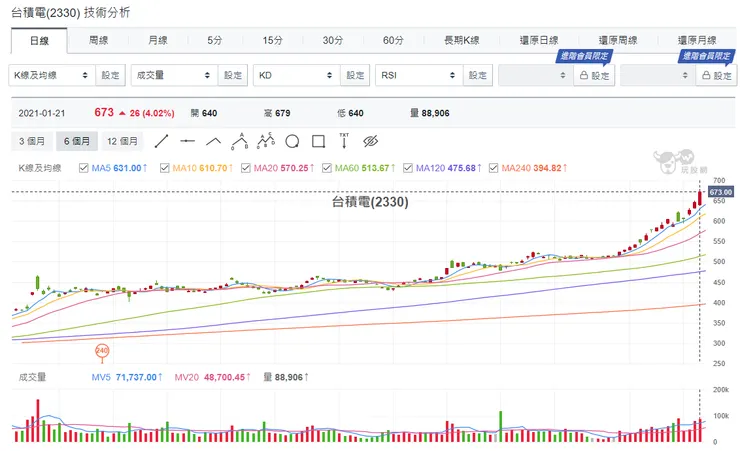Image resolution: width=740 pixels, height=451 pixels.
Task: Select the 12 個月 range button
Action: point(123,141)
